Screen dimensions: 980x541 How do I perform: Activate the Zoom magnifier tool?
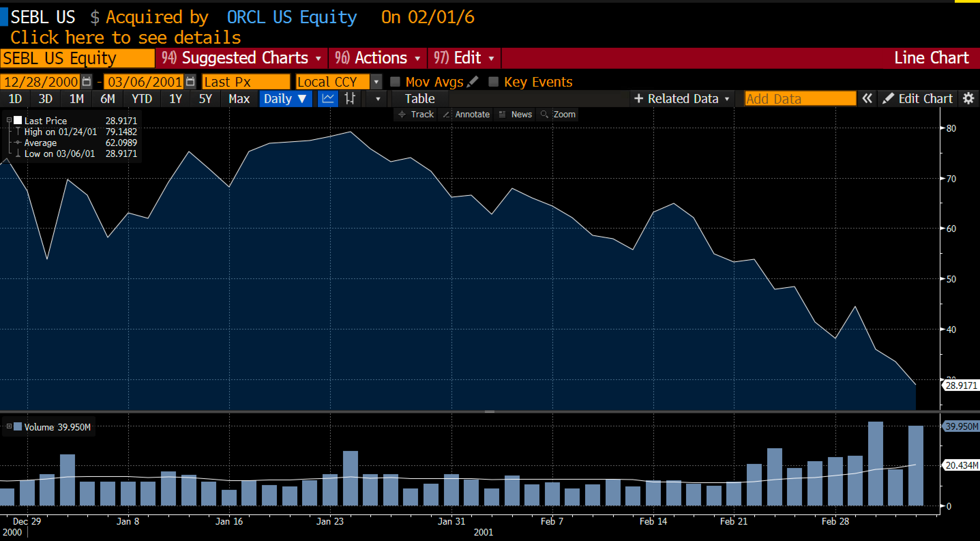[x=558, y=114]
